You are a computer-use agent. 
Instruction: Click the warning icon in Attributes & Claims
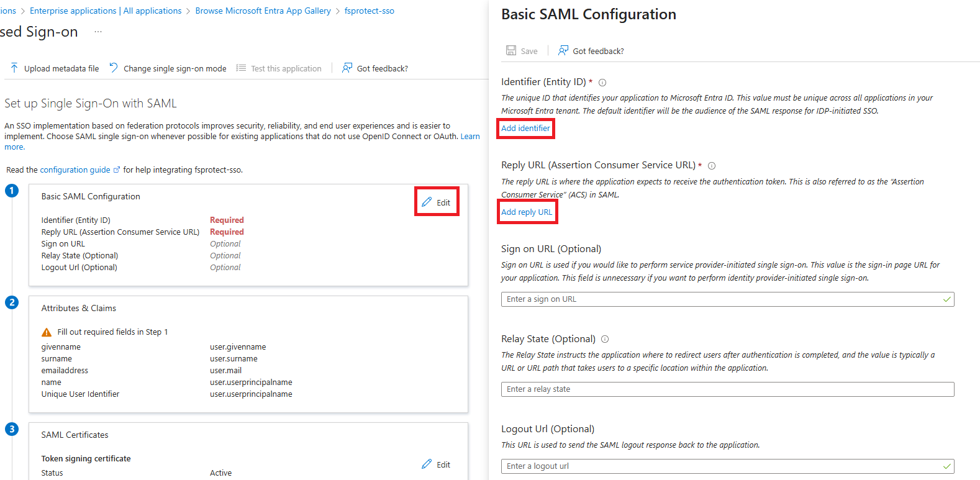(x=47, y=332)
